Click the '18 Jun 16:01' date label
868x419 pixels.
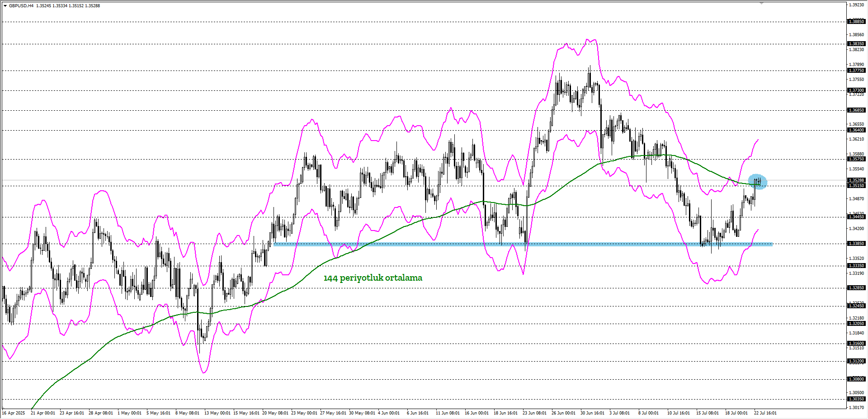(x=505, y=413)
